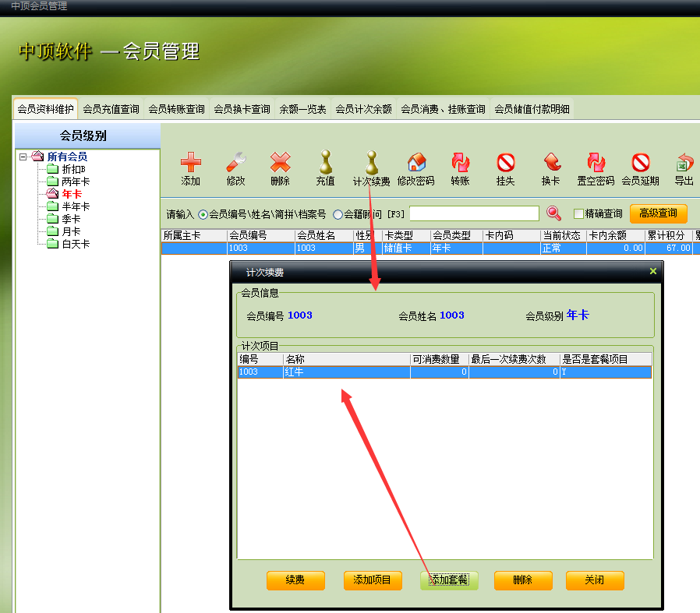700x613 pixels.
Task: Click 正常 status cell in member row
Action: [x=564, y=248]
